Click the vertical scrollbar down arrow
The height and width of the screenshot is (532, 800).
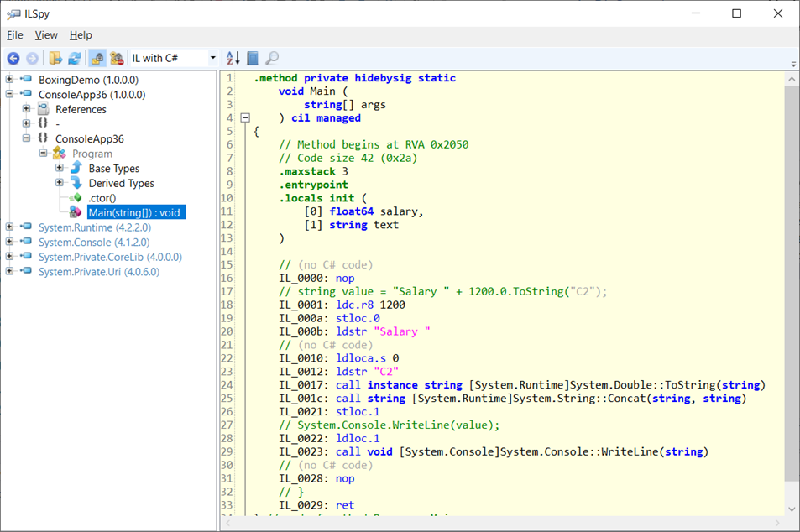[792, 509]
